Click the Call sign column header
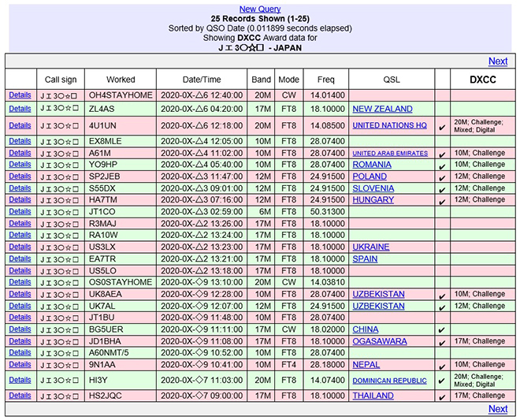Screen dimensions: 520x420 61,80
